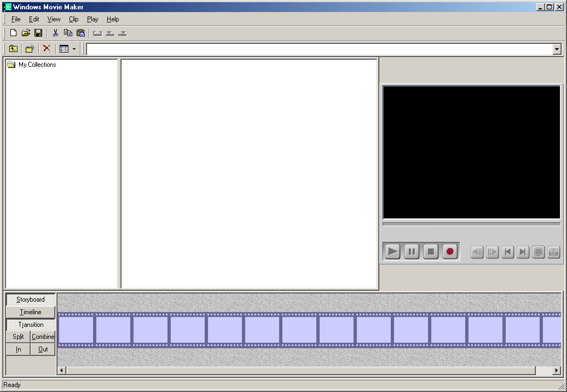Start playback with the Play button
567x392 pixels.
392,252
